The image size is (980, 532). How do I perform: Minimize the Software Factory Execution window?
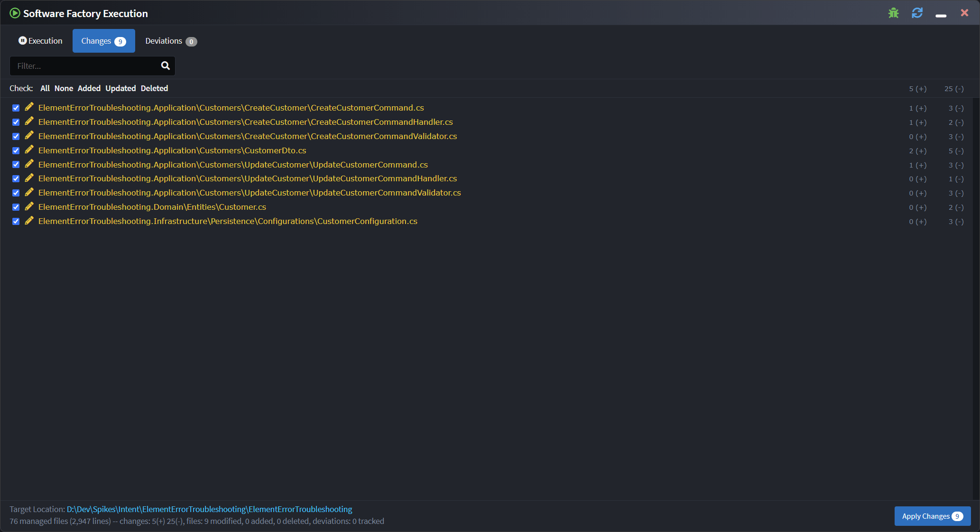pos(941,14)
